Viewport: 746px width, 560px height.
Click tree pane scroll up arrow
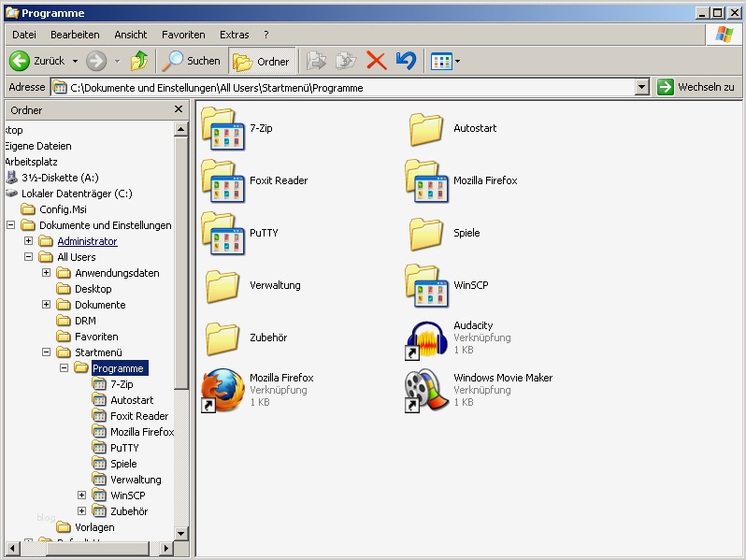pos(180,129)
